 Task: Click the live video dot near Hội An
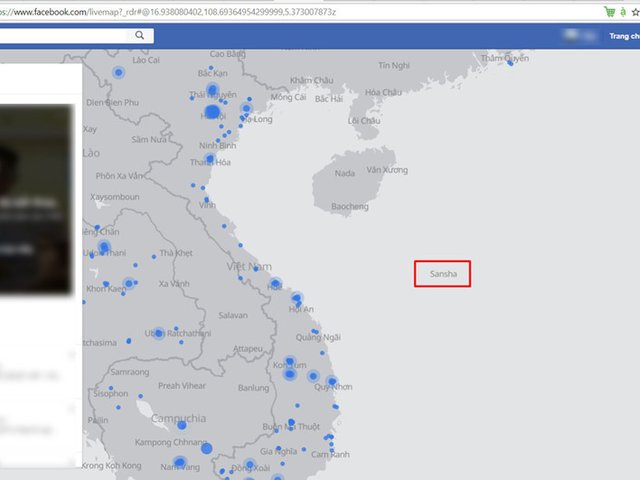tap(297, 298)
